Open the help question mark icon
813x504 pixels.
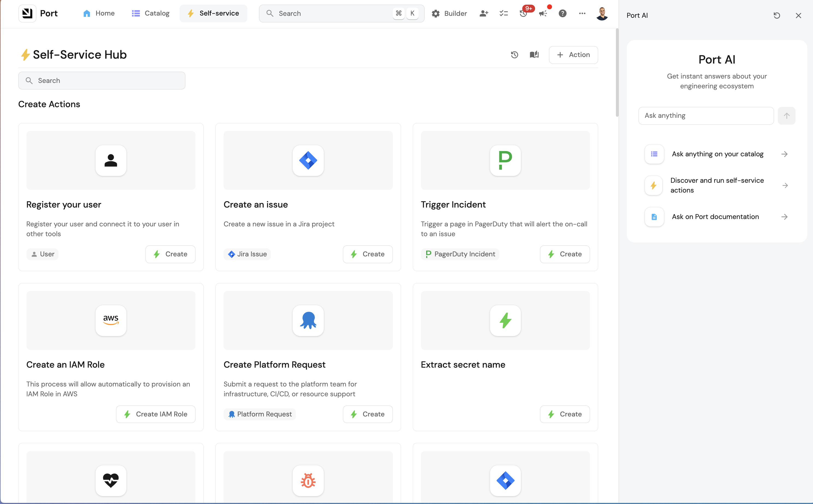tap(562, 13)
